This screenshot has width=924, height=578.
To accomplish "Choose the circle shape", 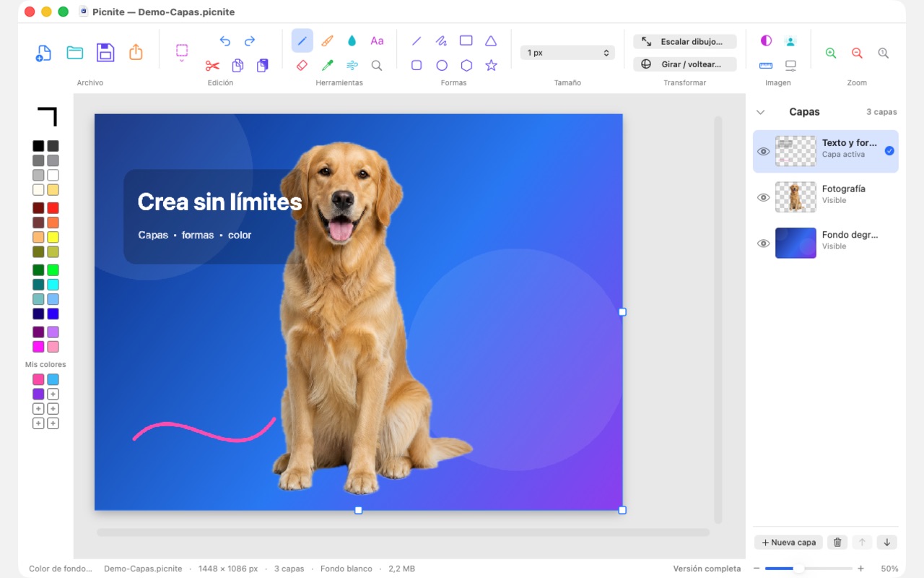I will (x=442, y=66).
